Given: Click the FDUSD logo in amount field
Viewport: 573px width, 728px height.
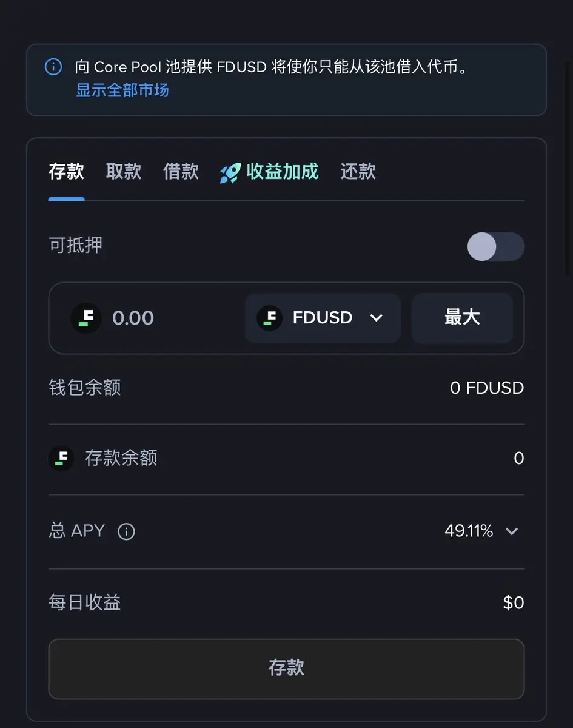Looking at the screenshot, I should (86, 318).
